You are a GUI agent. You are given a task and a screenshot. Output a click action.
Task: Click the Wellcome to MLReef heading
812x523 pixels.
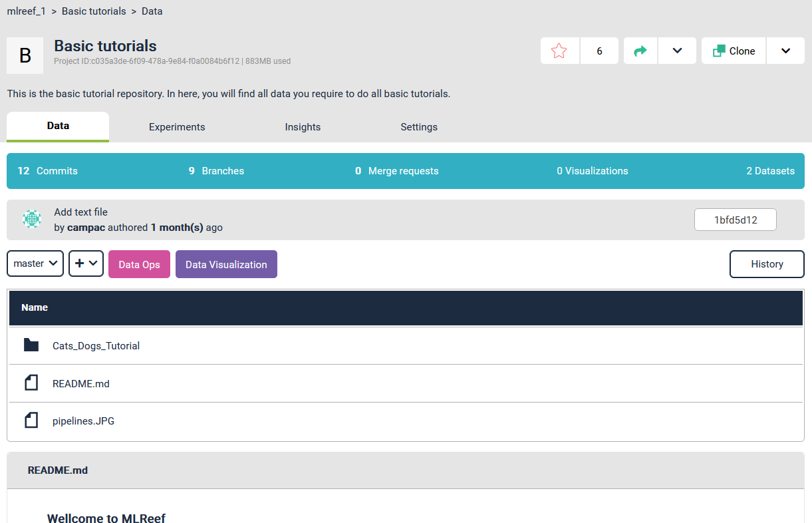(x=106, y=518)
